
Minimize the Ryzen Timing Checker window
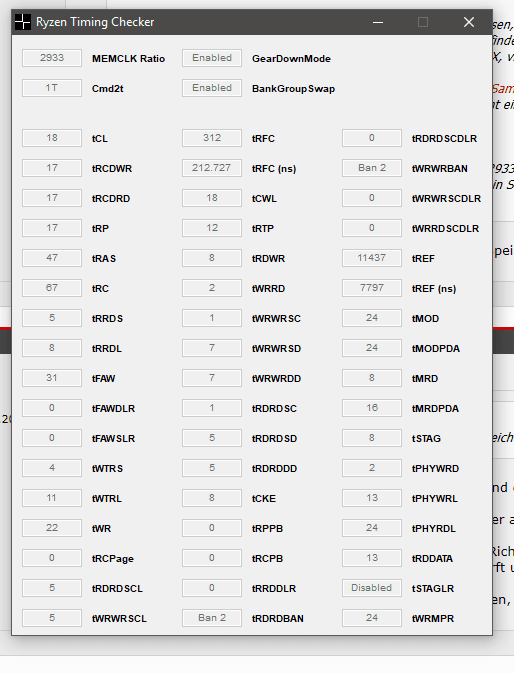point(378,22)
